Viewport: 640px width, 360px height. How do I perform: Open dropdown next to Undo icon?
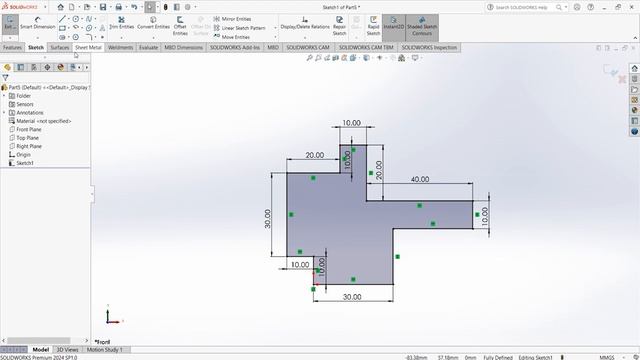click(141, 7)
